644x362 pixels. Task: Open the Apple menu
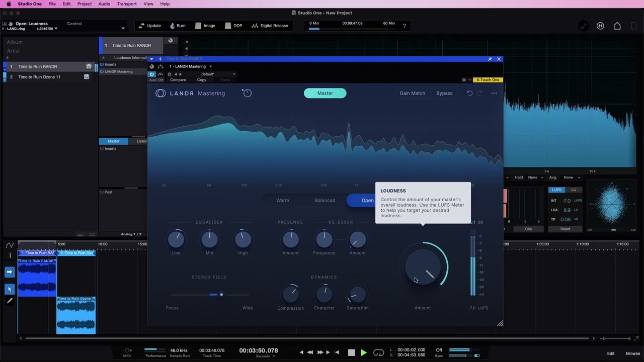click(x=9, y=4)
